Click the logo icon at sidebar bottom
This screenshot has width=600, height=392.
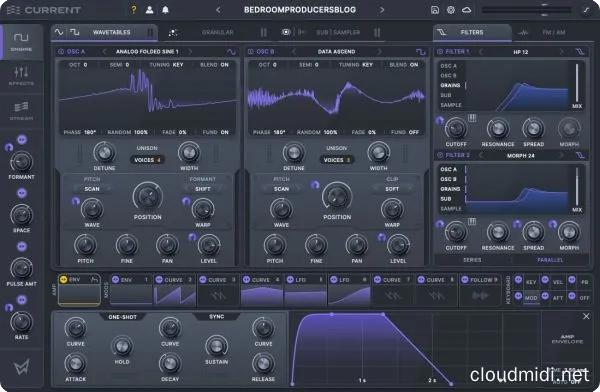tap(22, 368)
